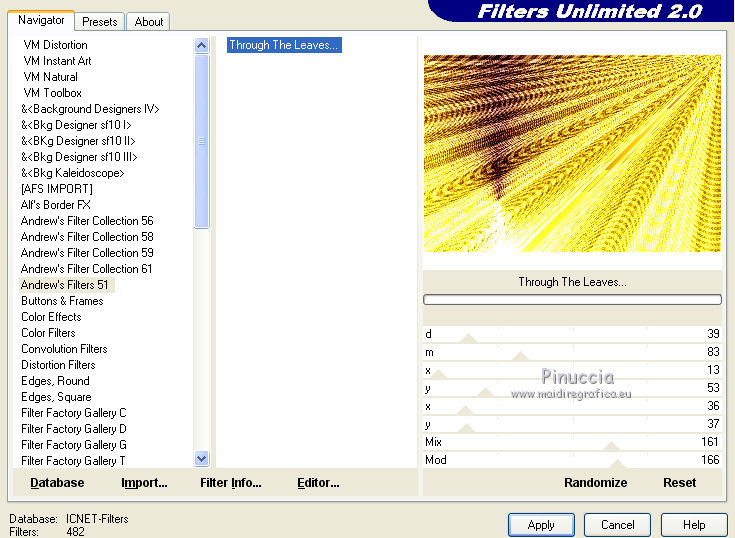Cancel the filter dialog
Viewport: 735px width, 538px height.
(617, 525)
